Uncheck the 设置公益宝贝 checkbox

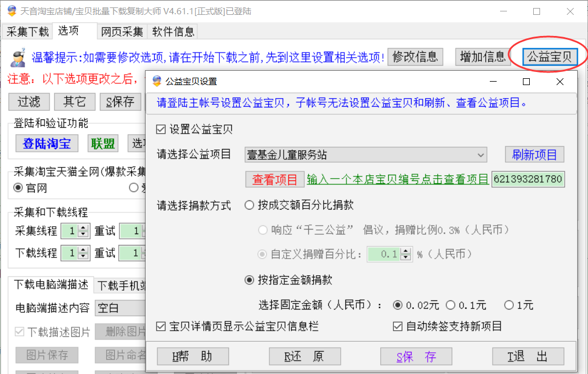(x=161, y=130)
